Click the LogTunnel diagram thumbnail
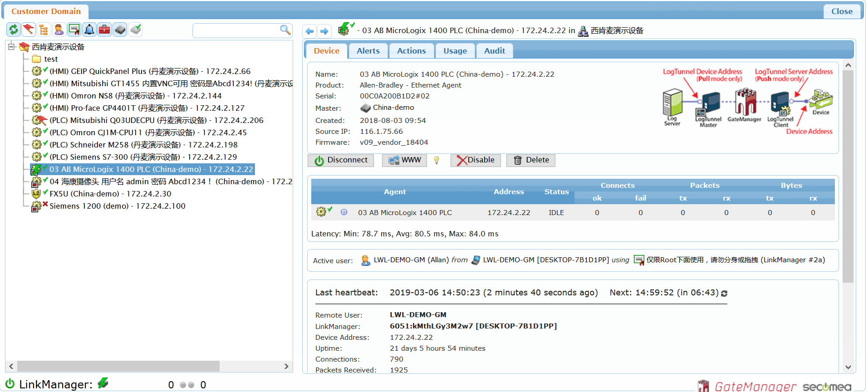The width and height of the screenshot is (868, 392). (748, 102)
